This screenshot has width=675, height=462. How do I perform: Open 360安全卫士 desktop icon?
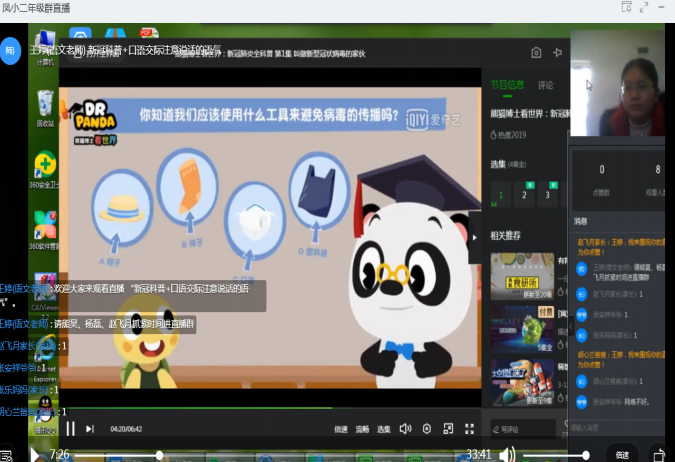[45, 170]
